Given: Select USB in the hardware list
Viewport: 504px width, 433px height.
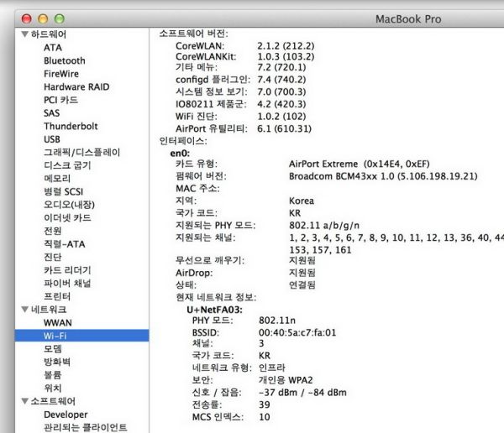Looking at the screenshot, I should coord(52,139).
